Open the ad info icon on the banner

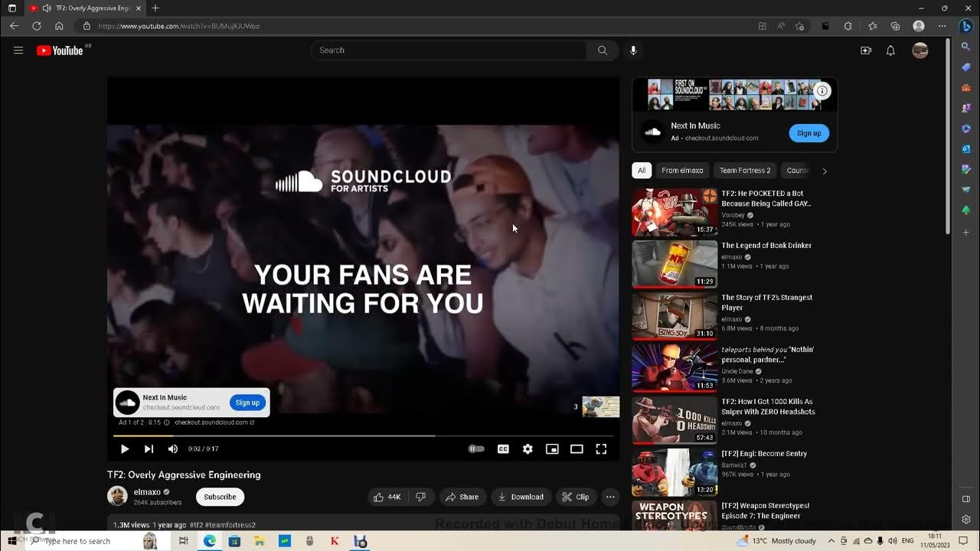pyautogui.click(x=822, y=91)
